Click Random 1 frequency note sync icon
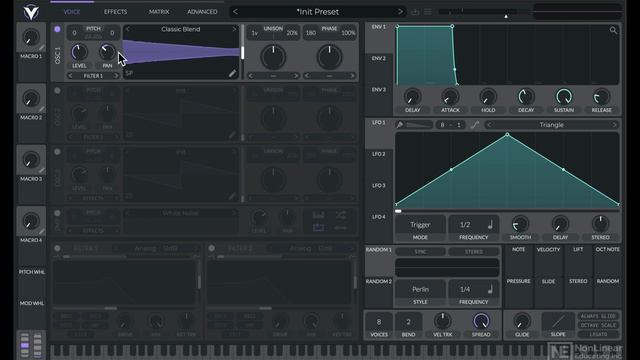Screen dimensions: 640x360 [x=490, y=289]
